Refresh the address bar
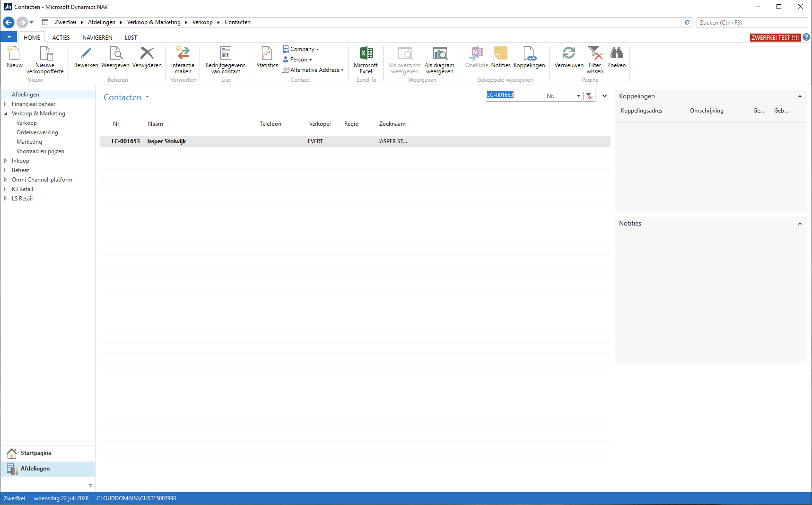The image size is (812, 505). coord(687,22)
